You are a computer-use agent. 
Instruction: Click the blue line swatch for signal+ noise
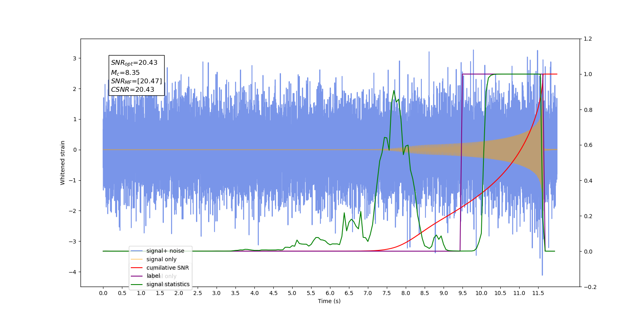(x=137, y=251)
